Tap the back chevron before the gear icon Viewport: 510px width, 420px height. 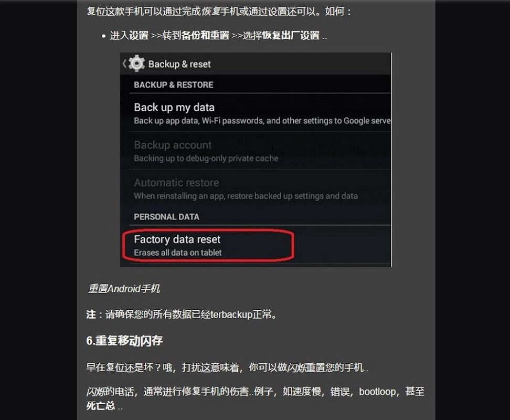coord(124,64)
